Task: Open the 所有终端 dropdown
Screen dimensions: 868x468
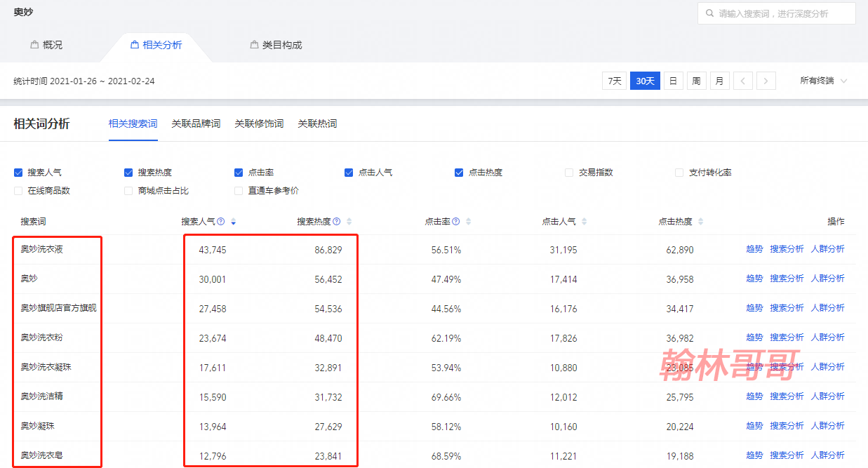Action: point(824,81)
